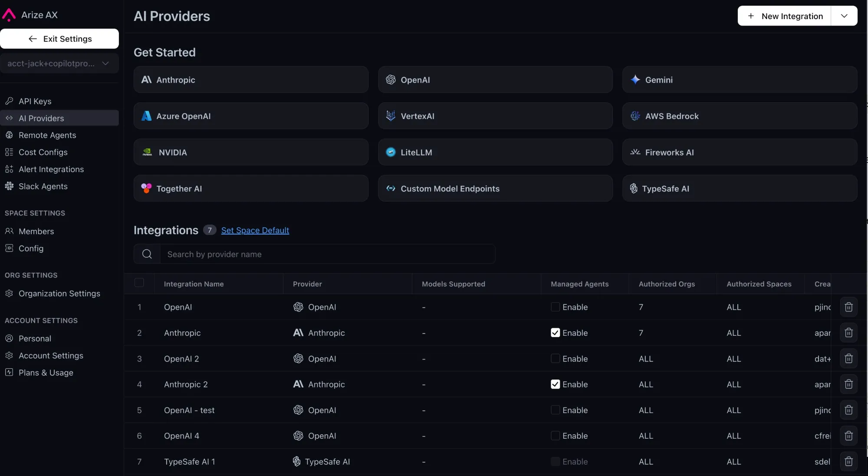Expand the account selector dropdown
This screenshot has width=868, height=476.
[59, 63]
